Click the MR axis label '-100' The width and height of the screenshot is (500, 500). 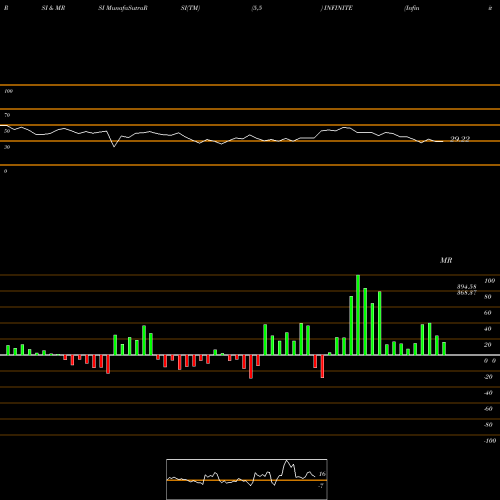tap(490, 441)
